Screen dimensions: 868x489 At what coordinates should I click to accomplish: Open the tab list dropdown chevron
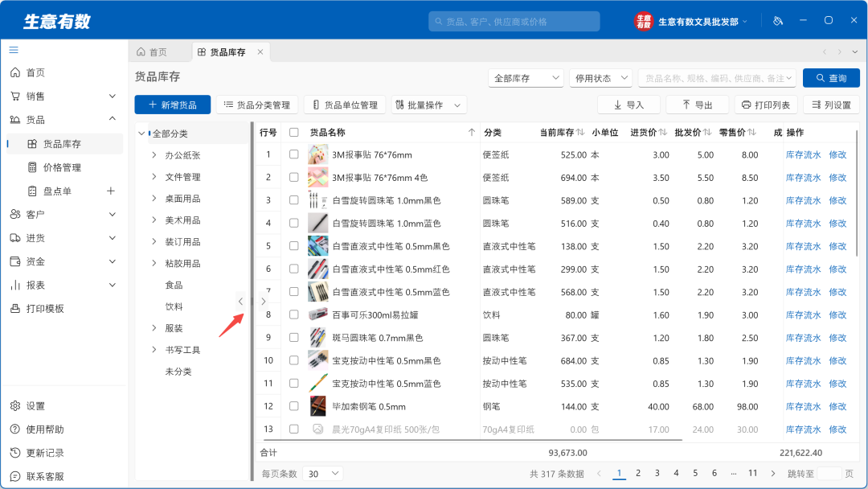click(x=854, y=51)
